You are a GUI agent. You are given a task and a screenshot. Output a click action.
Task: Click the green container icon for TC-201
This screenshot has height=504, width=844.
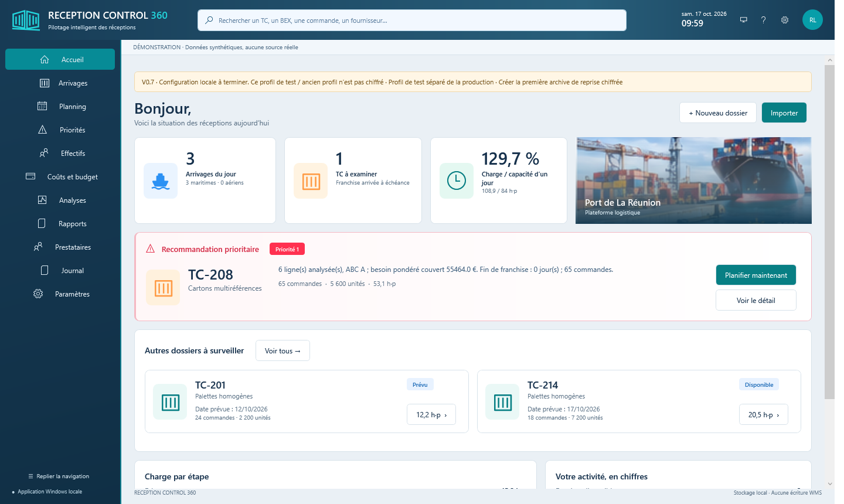click(x=170, y=402)
